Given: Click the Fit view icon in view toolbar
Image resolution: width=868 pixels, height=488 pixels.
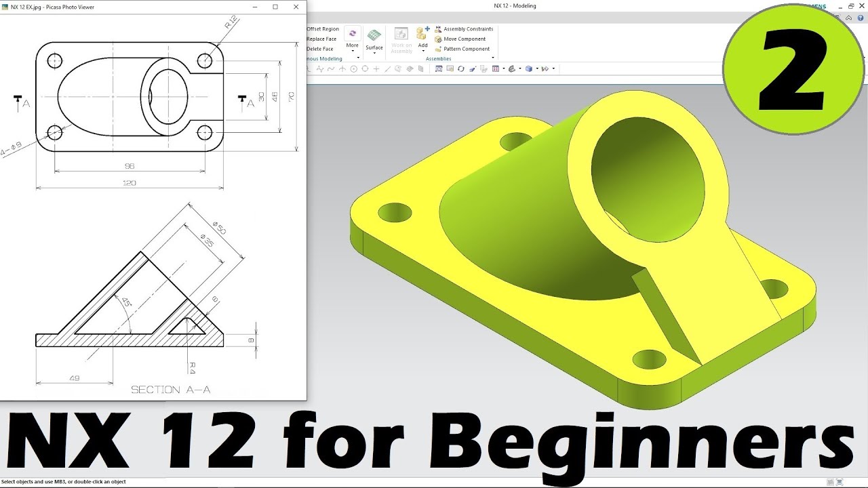Looking at the screenshot, I should (439, 69).
